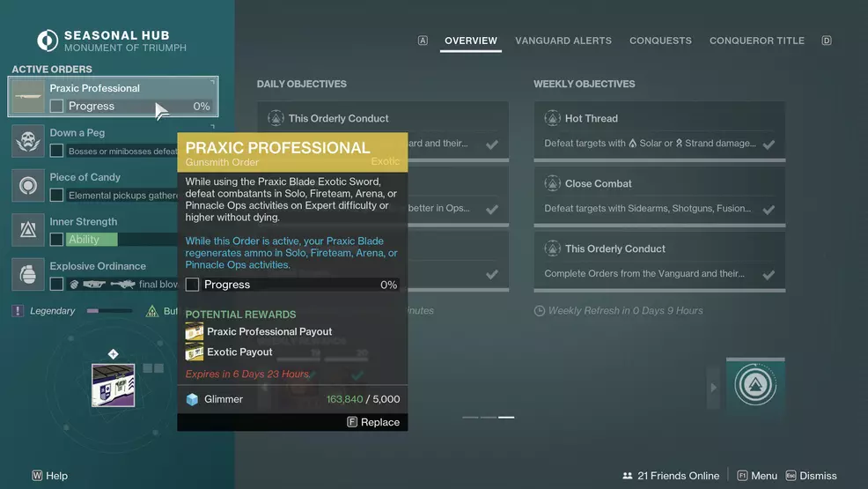Screen dimensions: 868x489
Task: Click the Praxic Professional Payout reward icon
Action: 195,331
